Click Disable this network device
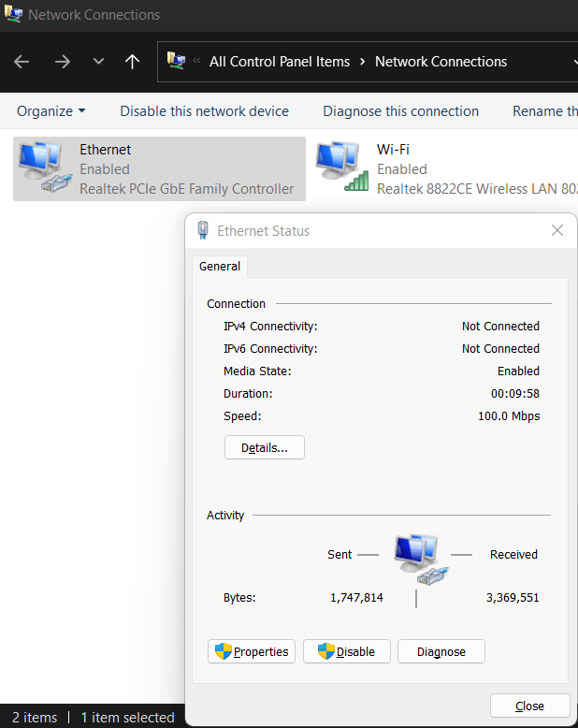Image resolution: width=578 pixels, height=728 pixels. [204, 111]
